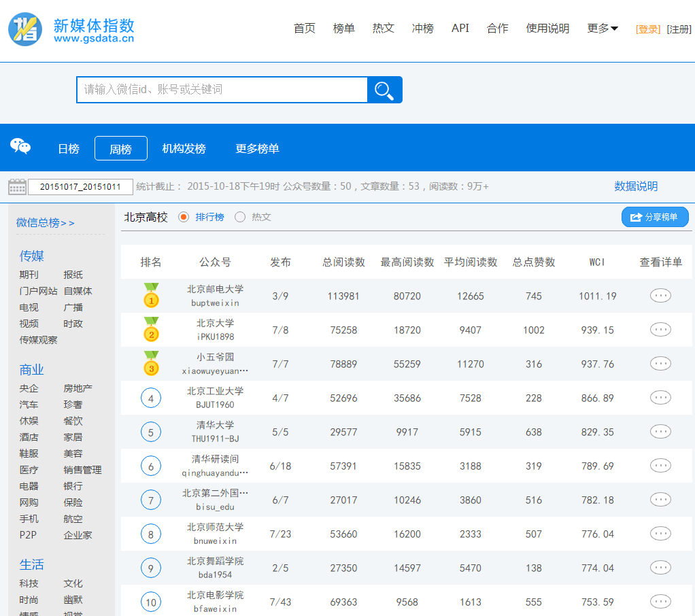Switch to the 周榜 tab

[x=121, y=148]
